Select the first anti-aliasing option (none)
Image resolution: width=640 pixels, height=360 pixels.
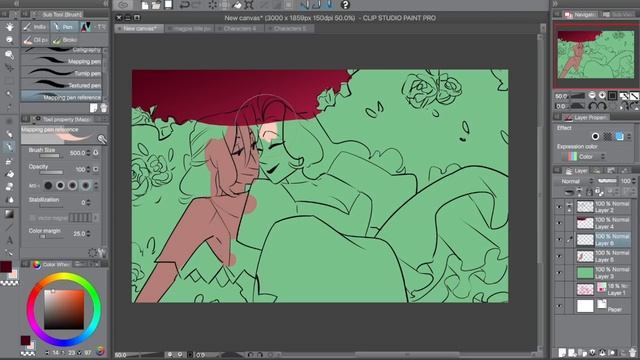[x=48, y=186]
